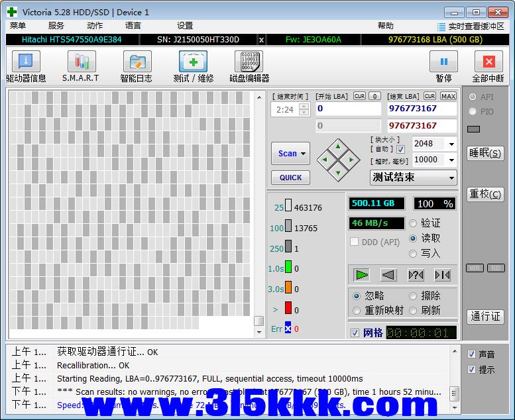Open the 动作 action menu

(95, 26)
